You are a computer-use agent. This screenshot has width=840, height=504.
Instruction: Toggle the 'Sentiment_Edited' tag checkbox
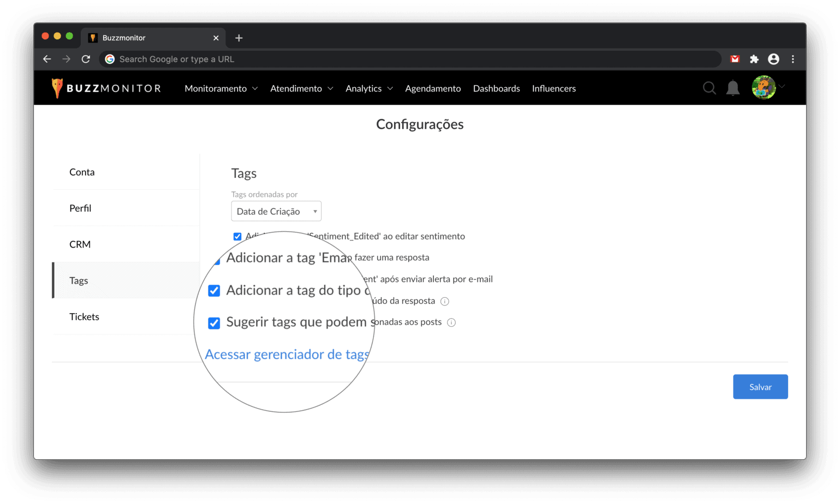[237, 237]
